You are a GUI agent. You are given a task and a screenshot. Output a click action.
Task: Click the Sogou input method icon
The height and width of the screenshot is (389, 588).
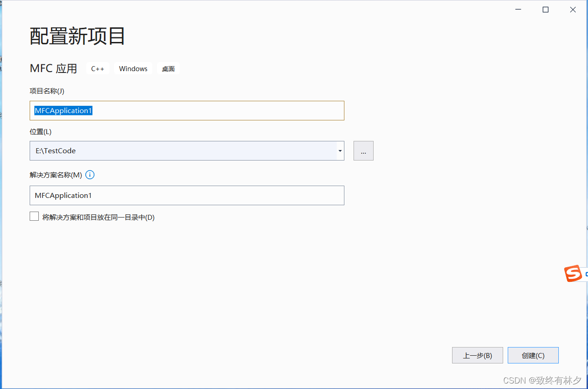(x=573, y=273)
